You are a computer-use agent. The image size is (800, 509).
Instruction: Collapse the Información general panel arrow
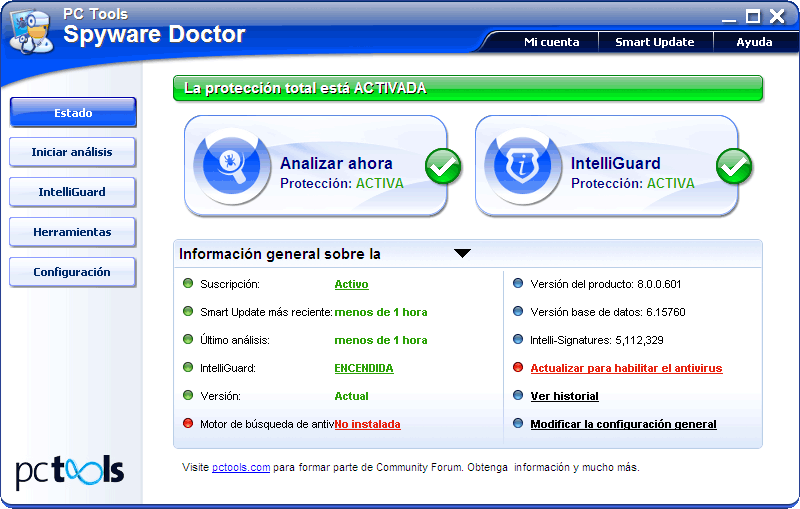(x=462, y=254)
